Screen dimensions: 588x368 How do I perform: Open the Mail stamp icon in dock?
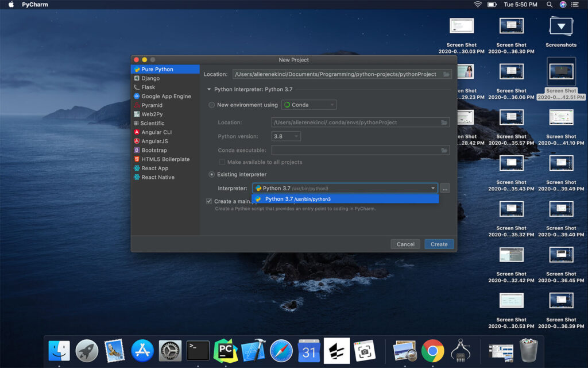point(114,351)
